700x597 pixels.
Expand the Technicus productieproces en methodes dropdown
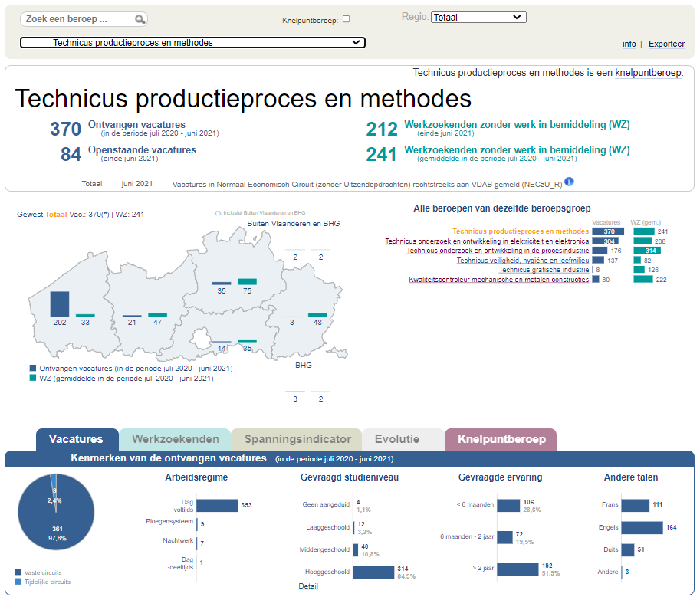(x=192, y=43)
